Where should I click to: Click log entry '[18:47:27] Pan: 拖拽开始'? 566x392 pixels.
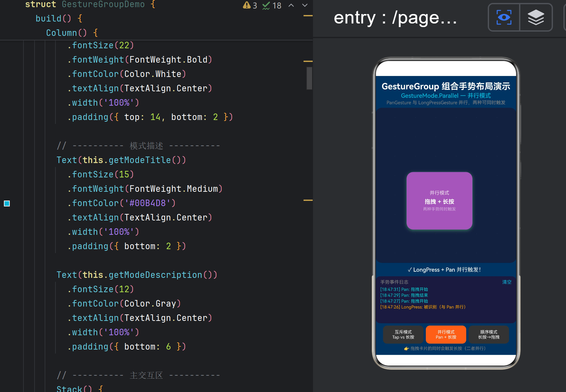pos(404,301)
